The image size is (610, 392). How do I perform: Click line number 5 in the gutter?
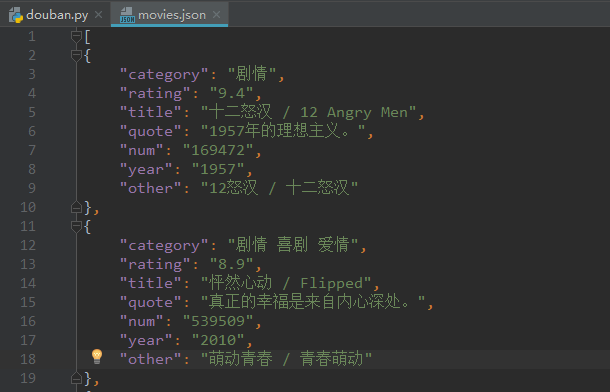32,112
